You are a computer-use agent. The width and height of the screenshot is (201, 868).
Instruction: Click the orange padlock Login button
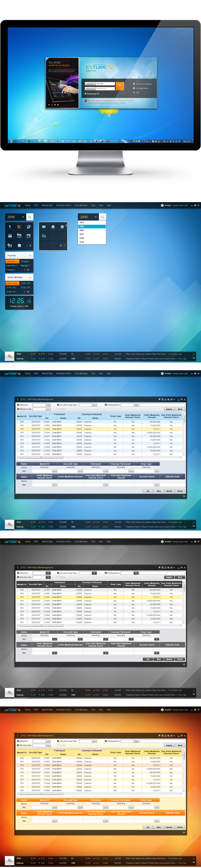120,86
